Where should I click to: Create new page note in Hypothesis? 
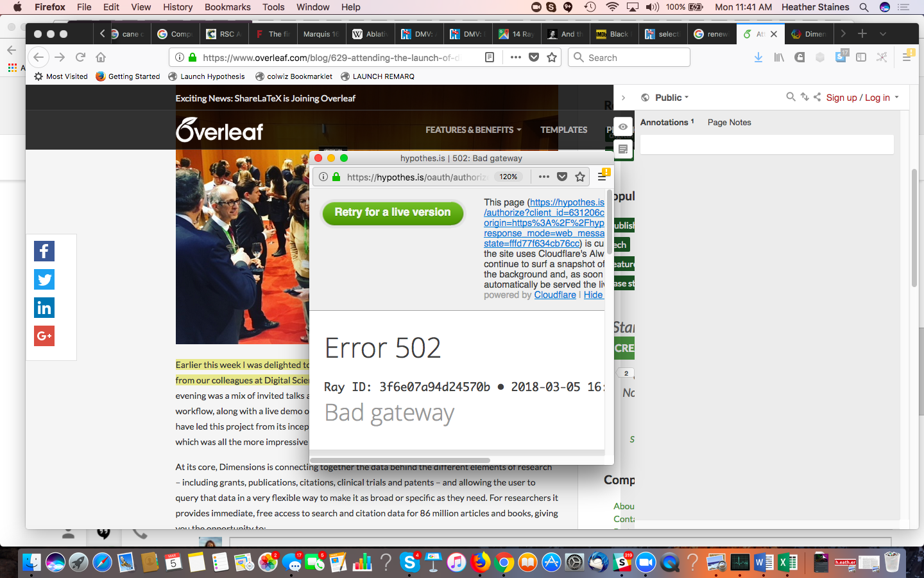[623, 149]
